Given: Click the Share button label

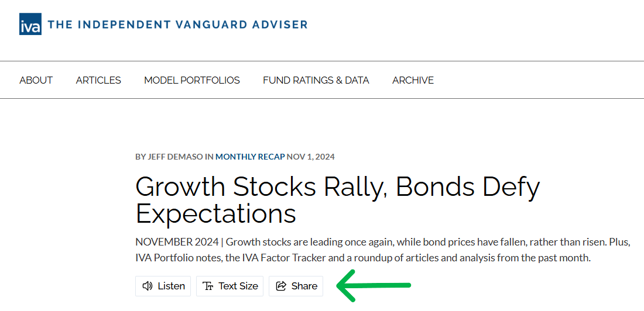Looking at the screenshot, I should pos(304,286).
